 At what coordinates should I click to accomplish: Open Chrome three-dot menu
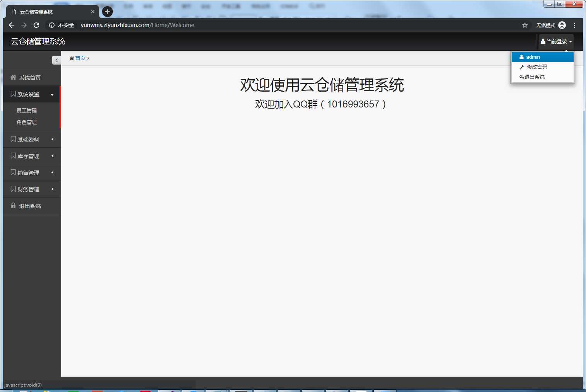(x=575, y=25)
